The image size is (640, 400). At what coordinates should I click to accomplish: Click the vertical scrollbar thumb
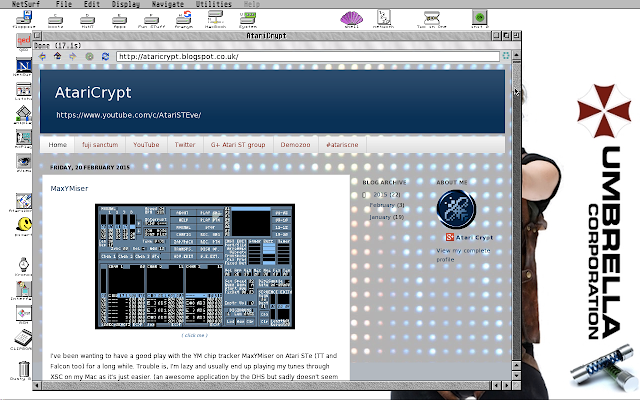[516, 76]
